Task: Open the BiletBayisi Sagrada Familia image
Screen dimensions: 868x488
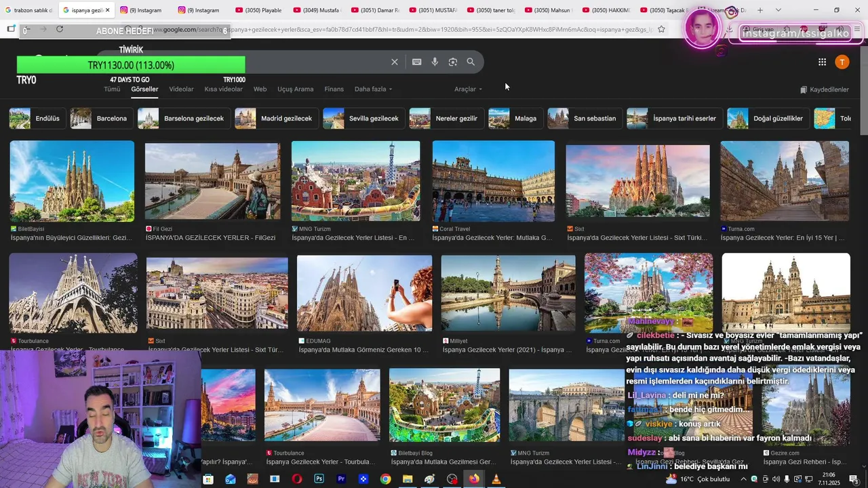Action: 72,181
